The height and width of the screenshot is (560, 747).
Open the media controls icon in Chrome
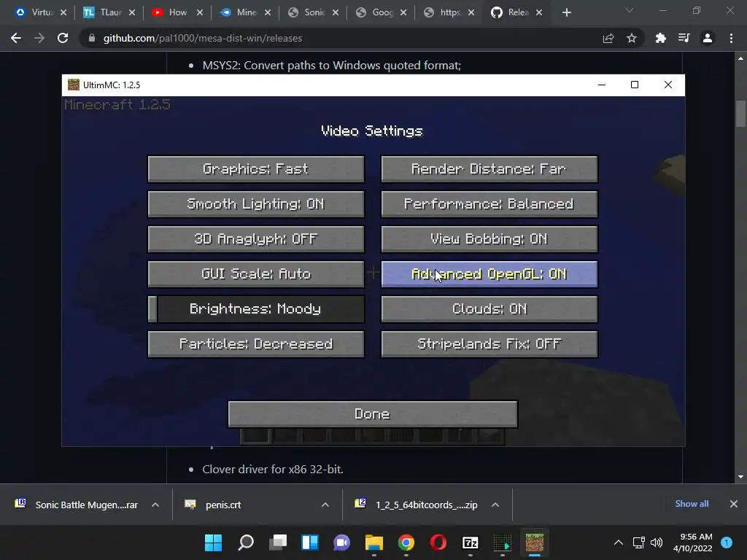click(684, 38)
